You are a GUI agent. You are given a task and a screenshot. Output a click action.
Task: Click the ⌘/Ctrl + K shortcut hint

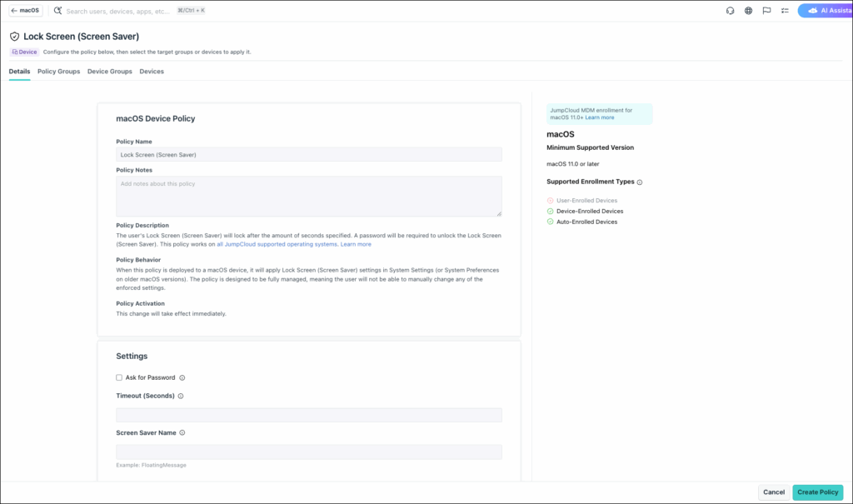191,10
